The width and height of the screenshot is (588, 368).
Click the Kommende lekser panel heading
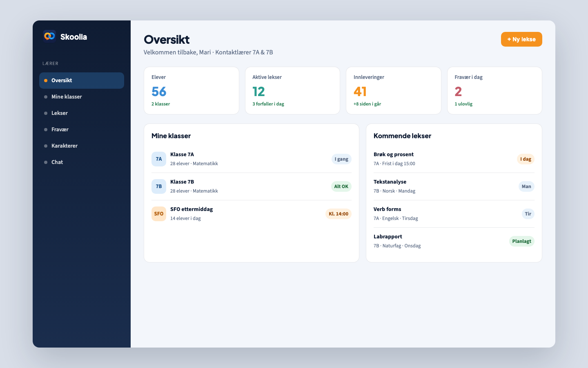click(402, 136)
